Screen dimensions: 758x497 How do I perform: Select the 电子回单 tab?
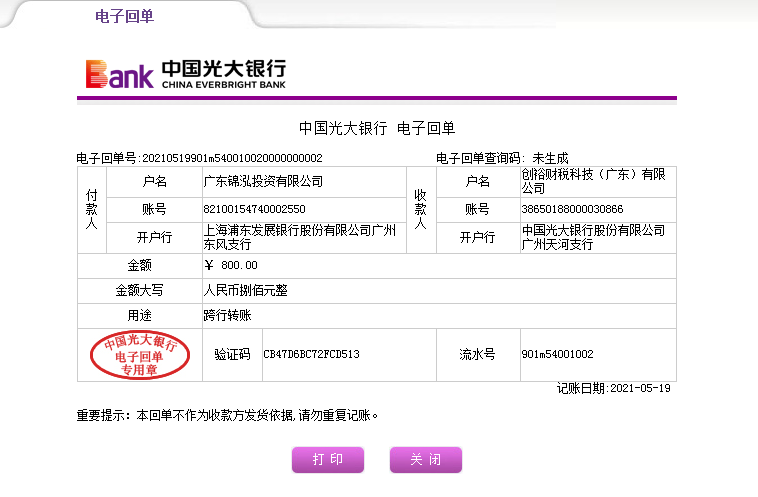(x=124, y=16)
